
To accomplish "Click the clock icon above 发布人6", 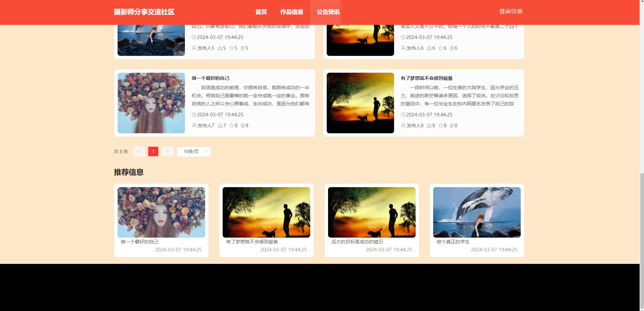I will click(x=403, y=37).
